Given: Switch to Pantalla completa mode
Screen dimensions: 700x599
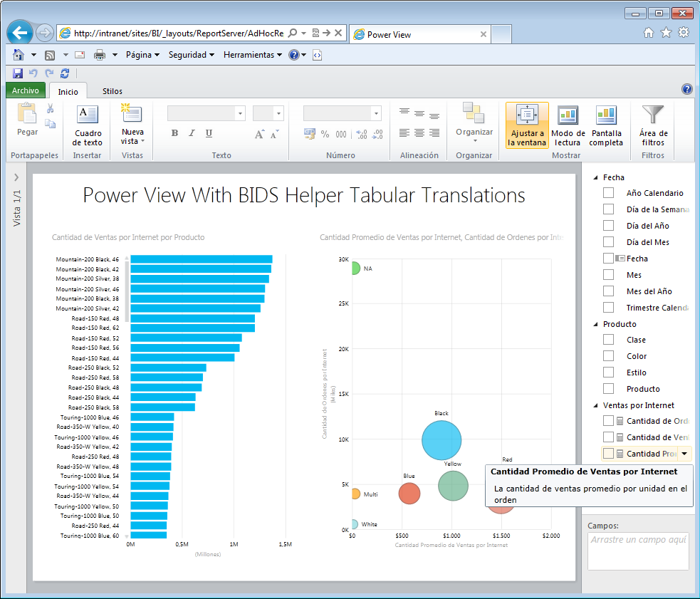Looking at the screenshot, I should 606,125.
